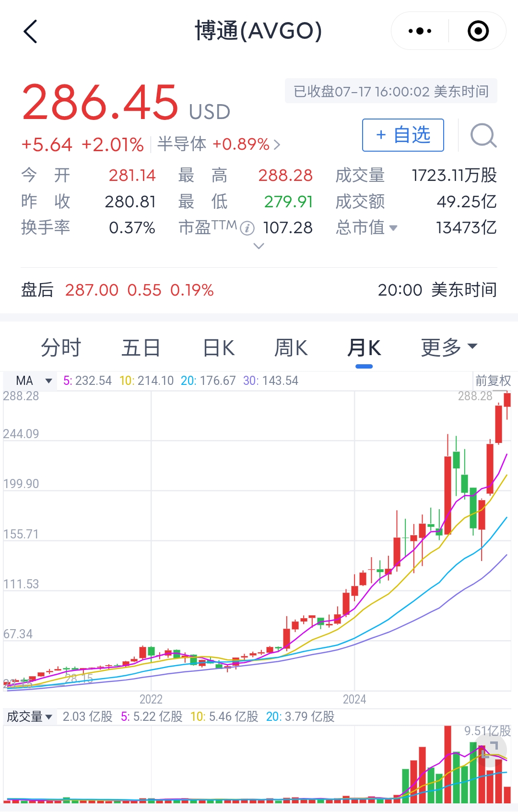Open stock search with magnifier icon
This screenshot has height=812, width=518.
coord(483,135)
